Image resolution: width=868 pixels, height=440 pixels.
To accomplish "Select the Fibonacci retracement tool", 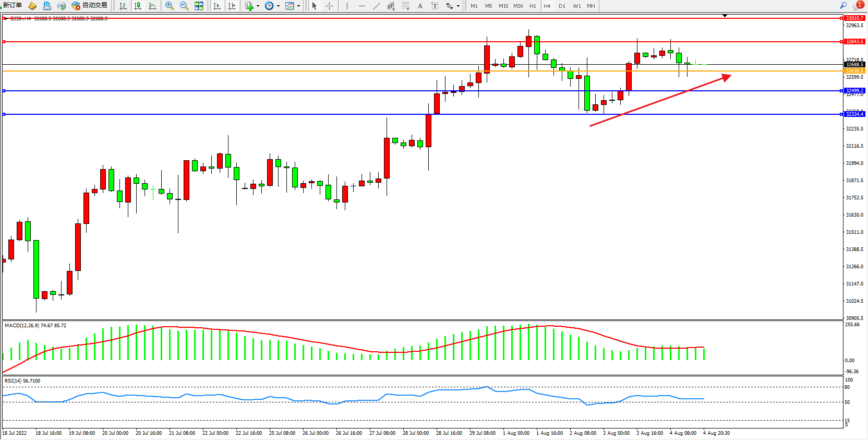I will [405, 6].
